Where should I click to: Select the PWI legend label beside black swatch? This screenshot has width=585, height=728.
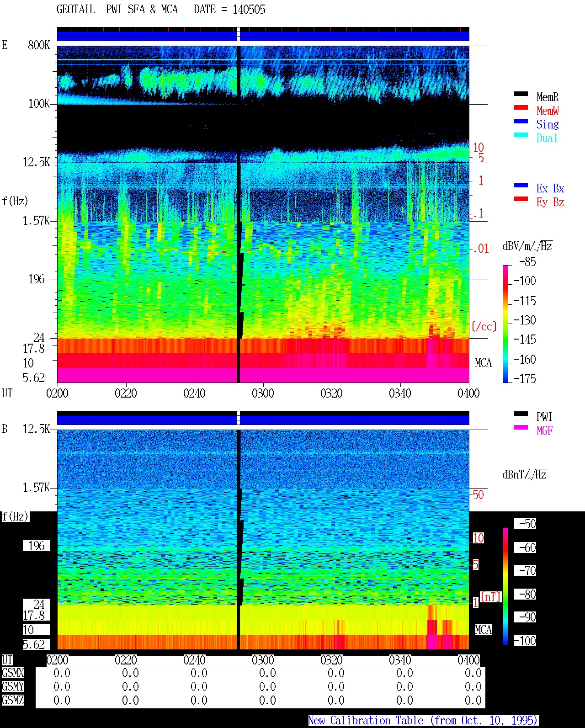pos(544,417)
